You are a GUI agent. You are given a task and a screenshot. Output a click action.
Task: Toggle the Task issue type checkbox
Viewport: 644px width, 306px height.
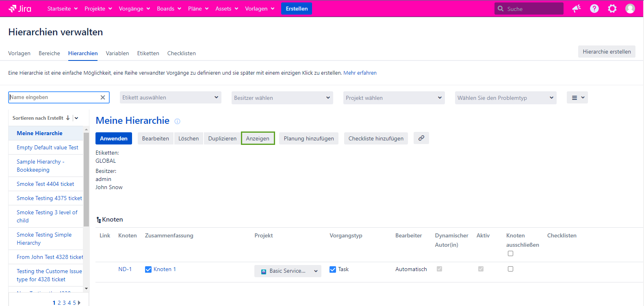coord(333,269)
